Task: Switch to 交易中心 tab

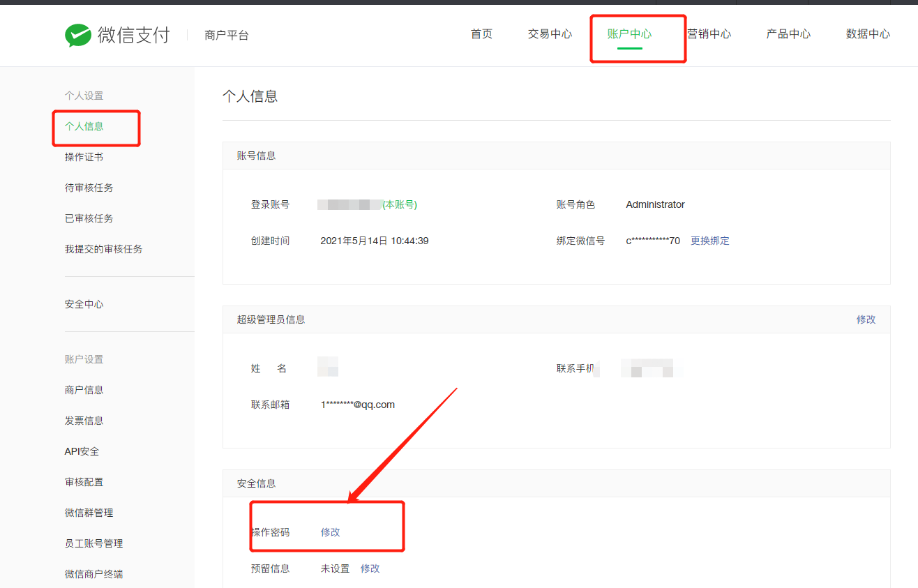Action: (550, 34)
